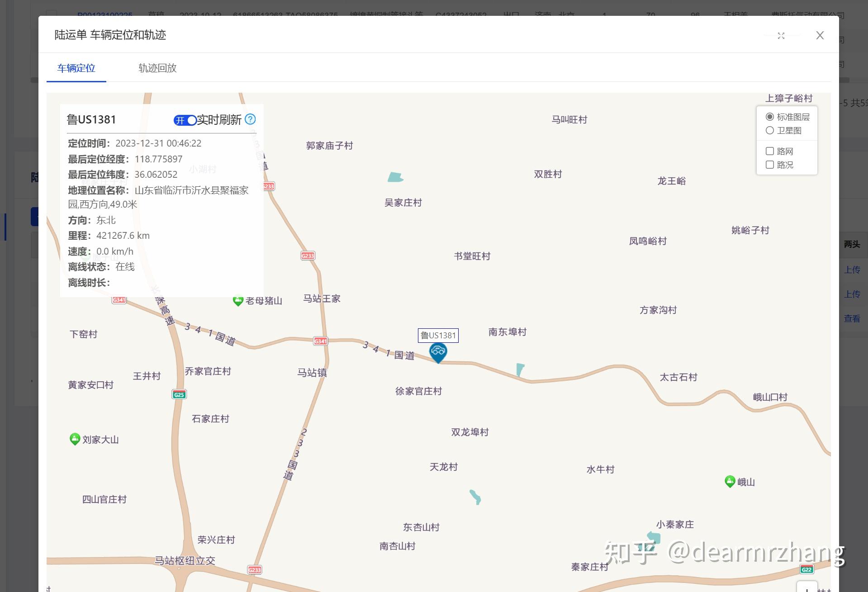Select the 标准图层 radio option
Viewport: 868px width, 592px height.
[x=769, y=117]
